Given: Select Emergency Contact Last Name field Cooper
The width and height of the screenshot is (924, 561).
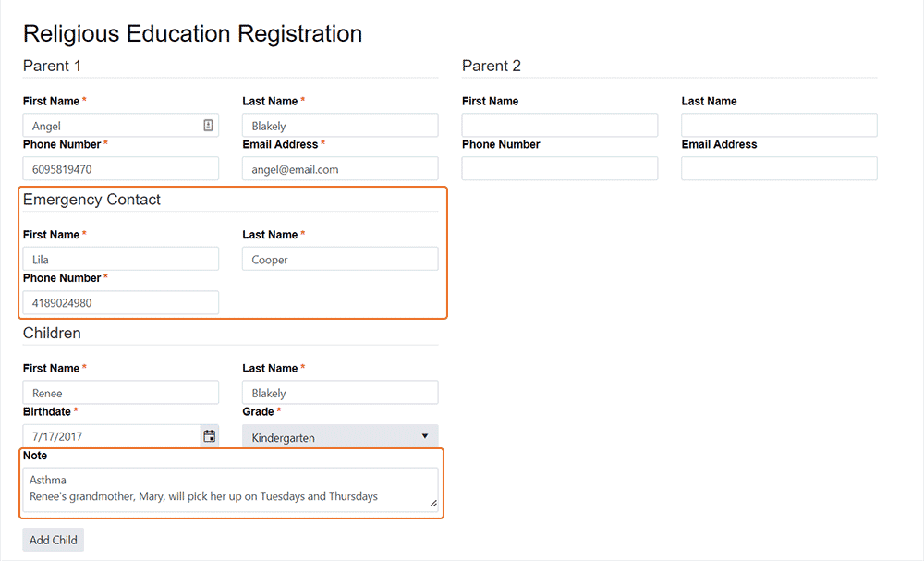Looking at the screenshot, I should click(340, 260).
